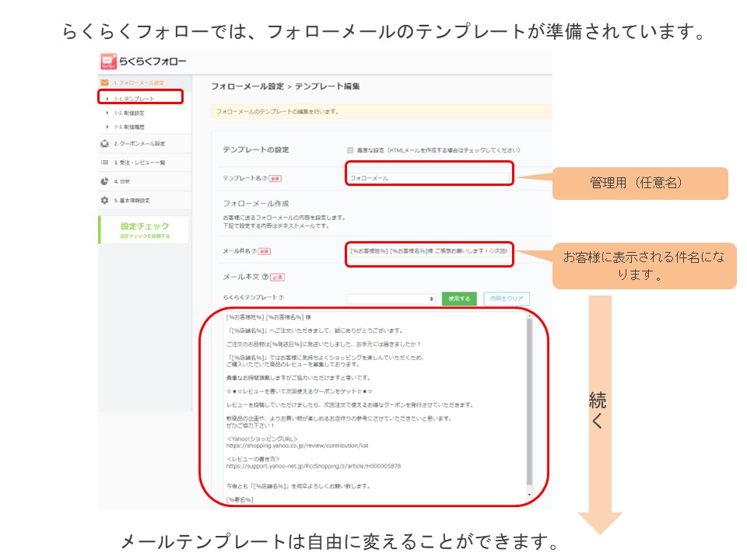747x560 pixels.
Task: Select 1-2.配信設定 submenu item
Action: click(x=129, y=113)
